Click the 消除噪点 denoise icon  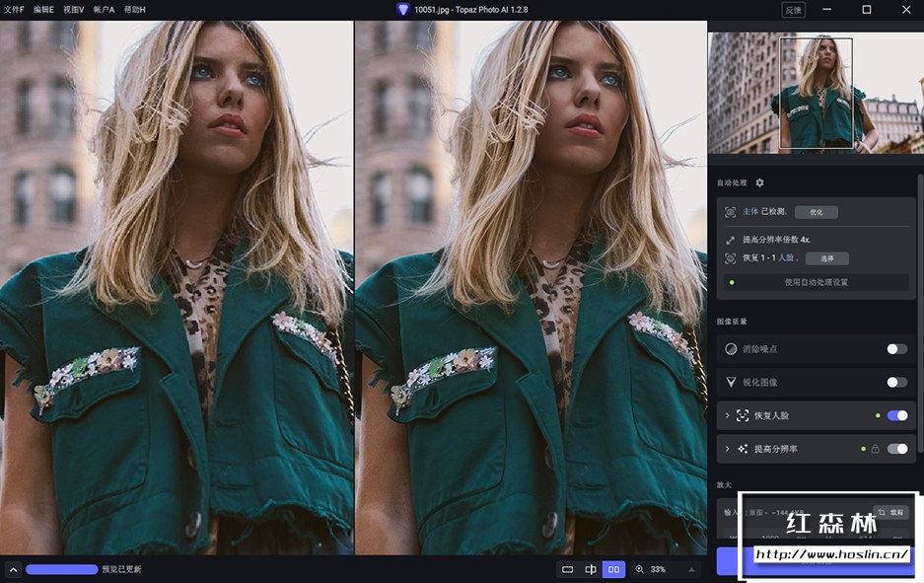(x=731, y=349)
